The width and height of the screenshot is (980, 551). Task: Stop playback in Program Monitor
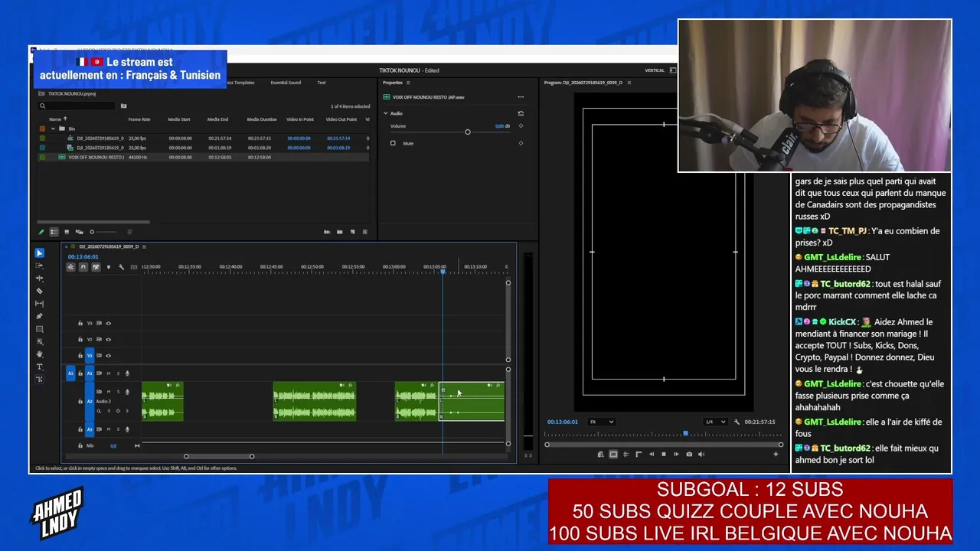[664, 455]
